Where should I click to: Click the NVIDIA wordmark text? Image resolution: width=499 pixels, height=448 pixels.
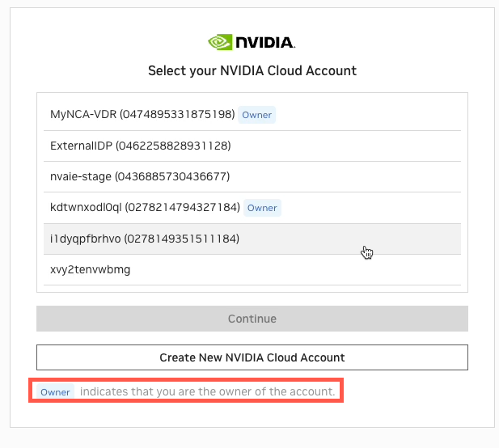(264, 42)
